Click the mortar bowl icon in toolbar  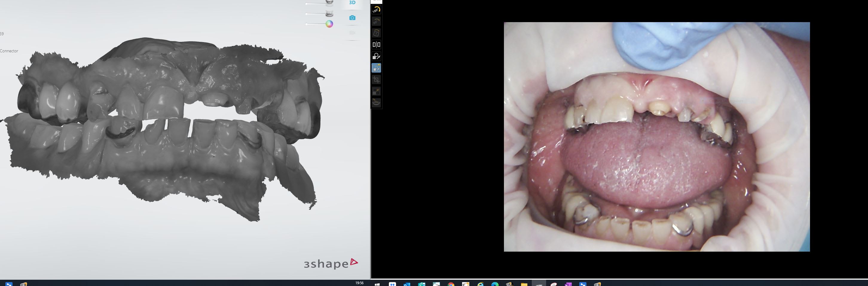pyautogui.click(x=376, y=103)
